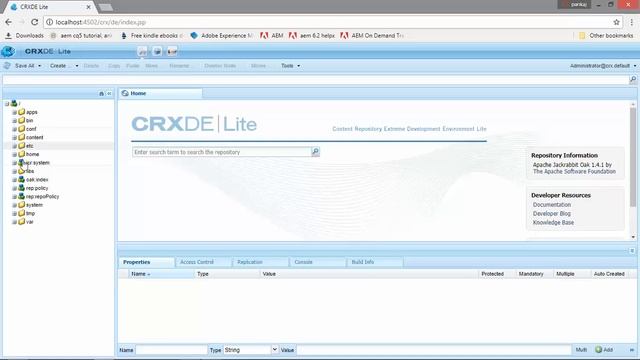Click the home folder icon in the tree
The height and width of the screenshot is (360, 640).
(22, 154)
